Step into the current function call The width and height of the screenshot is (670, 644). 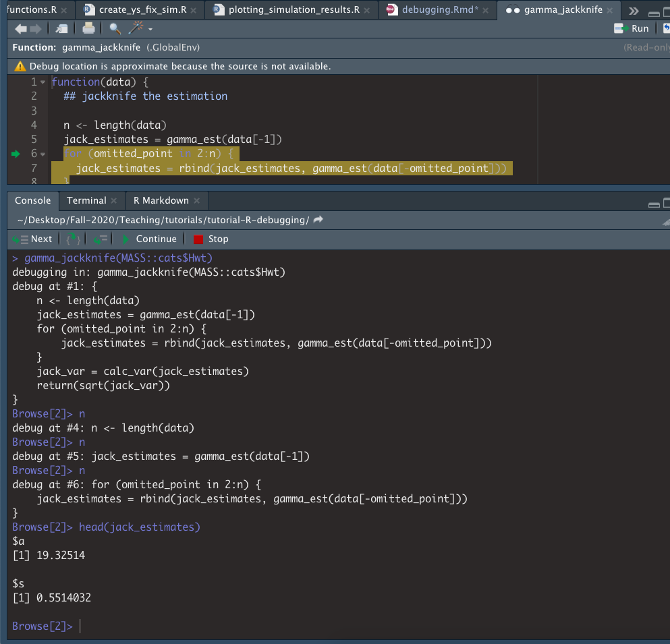tap(73, 239)
